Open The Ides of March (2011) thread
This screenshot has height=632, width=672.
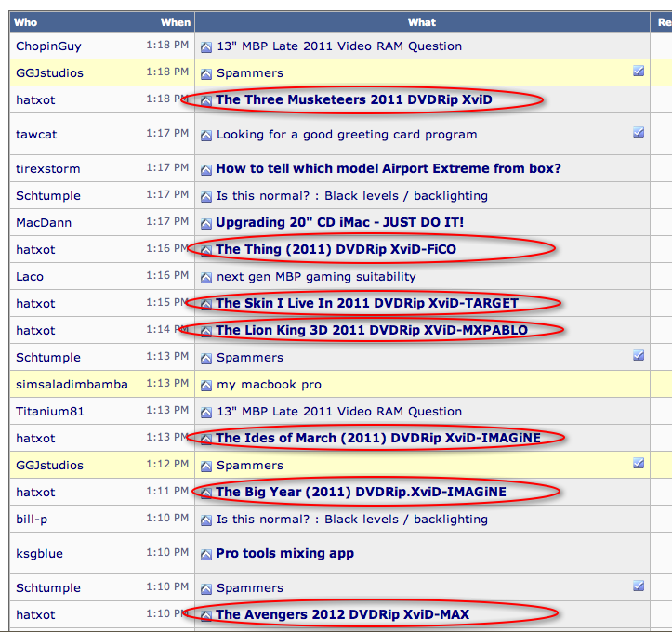tap(378, 438)
